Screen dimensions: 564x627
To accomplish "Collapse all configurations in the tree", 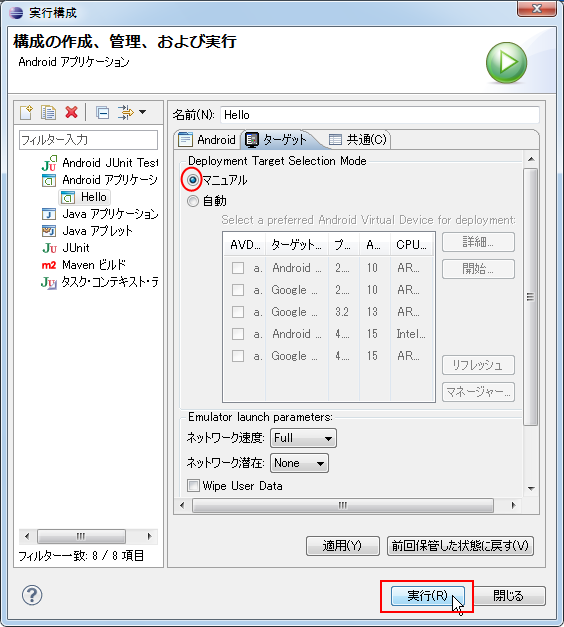I will (x=102, y=113).
